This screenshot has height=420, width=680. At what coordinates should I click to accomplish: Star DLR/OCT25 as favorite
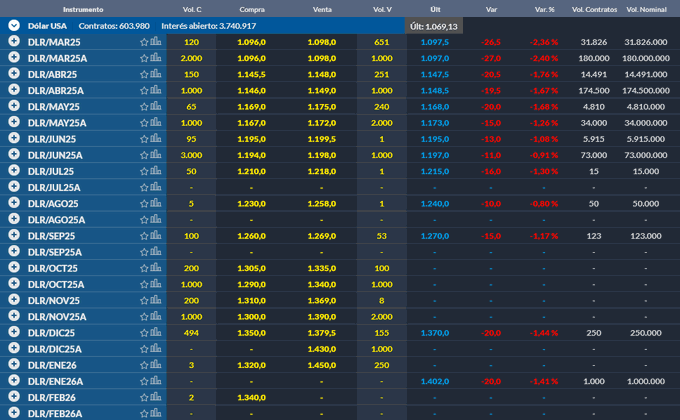[x=144, y=269]
